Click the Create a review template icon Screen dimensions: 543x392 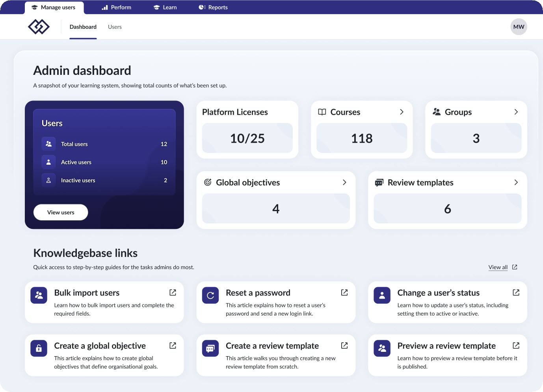210,348
